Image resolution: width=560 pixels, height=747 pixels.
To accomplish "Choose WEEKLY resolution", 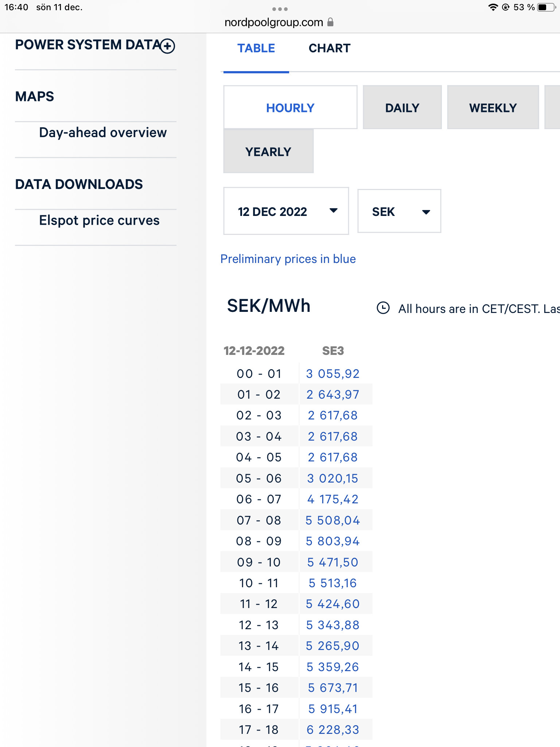I will [493, 108].
